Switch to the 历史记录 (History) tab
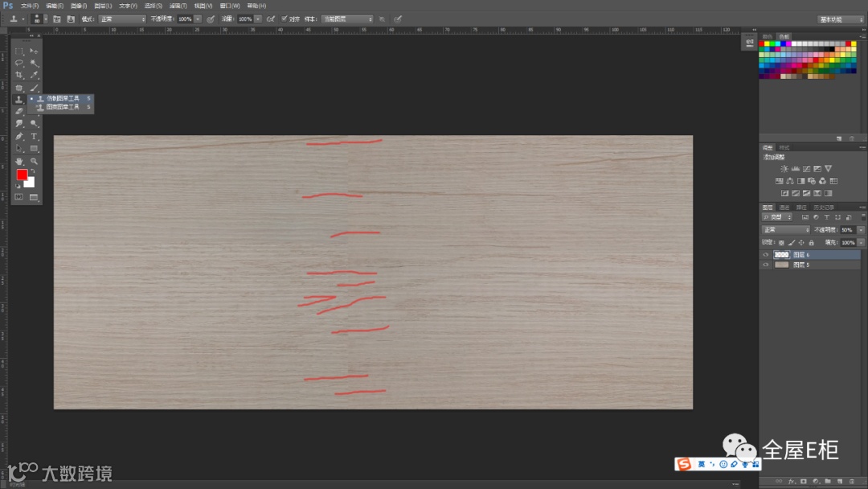868x489 pixels. (824, 208)
